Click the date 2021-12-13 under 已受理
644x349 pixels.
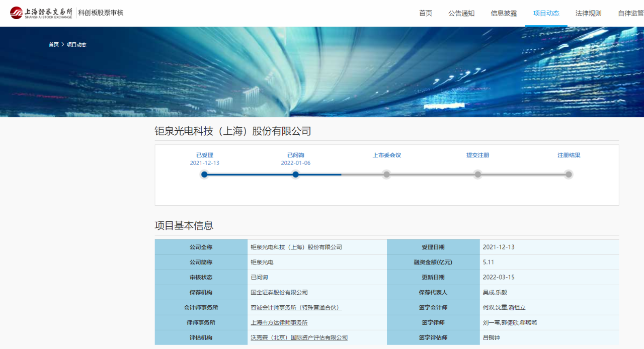[x=205, y=163]
